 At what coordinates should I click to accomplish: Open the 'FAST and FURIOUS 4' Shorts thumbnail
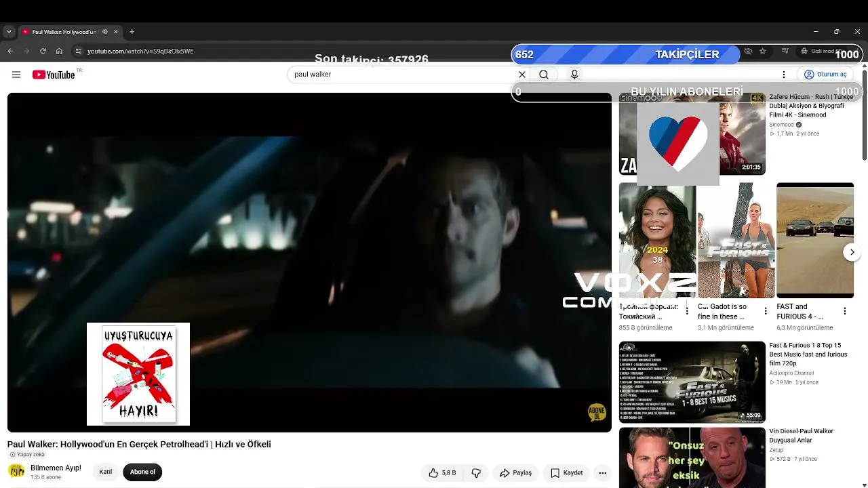[815, 241]
